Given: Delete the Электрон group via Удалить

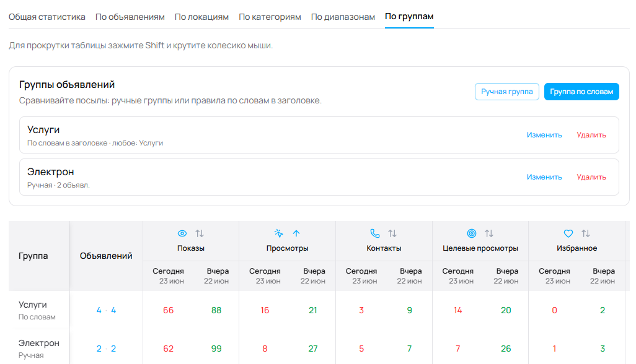Looking at the screenshot, I should 591,177.
